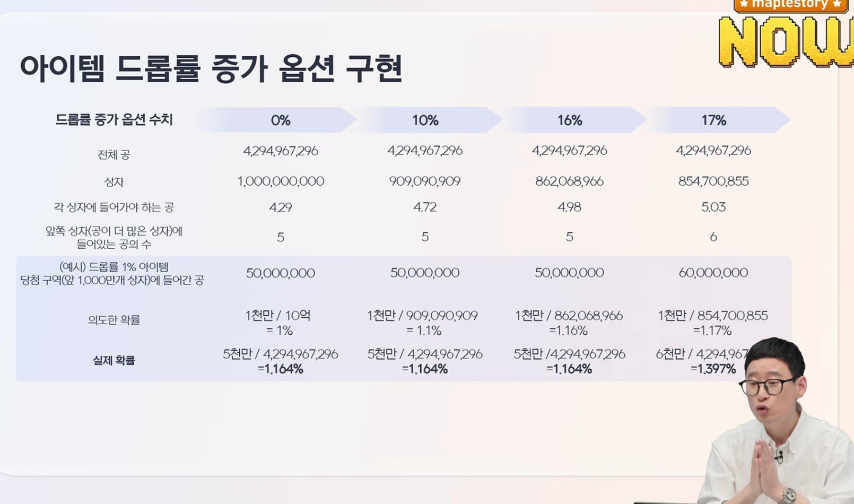Click the =1.164% result under 0%
Screen dimensions: 854x504
click(x=281, y=369)
